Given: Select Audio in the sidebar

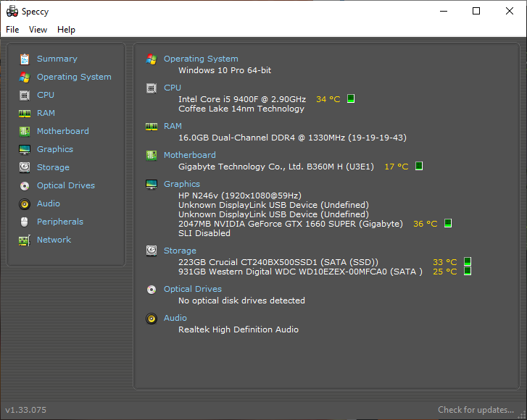Looking at the screenshot, I should coord(49,203).
